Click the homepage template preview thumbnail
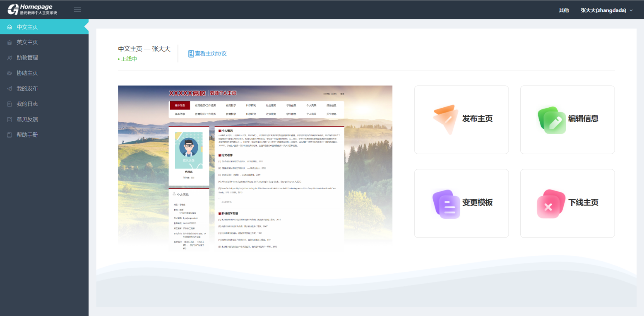Screen dimensions: 644x316 click(x=255, y=166)
